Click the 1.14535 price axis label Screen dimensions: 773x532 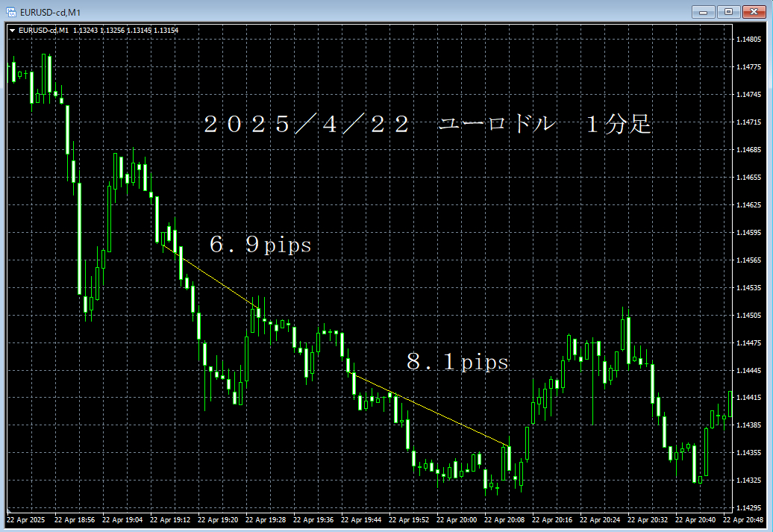(x=748, y=288)
